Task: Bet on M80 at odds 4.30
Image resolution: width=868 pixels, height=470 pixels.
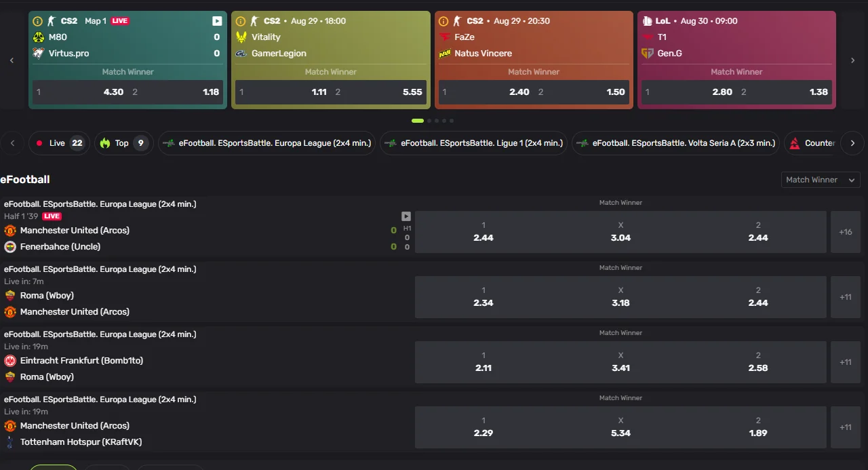Action: (x=80, y=92)
